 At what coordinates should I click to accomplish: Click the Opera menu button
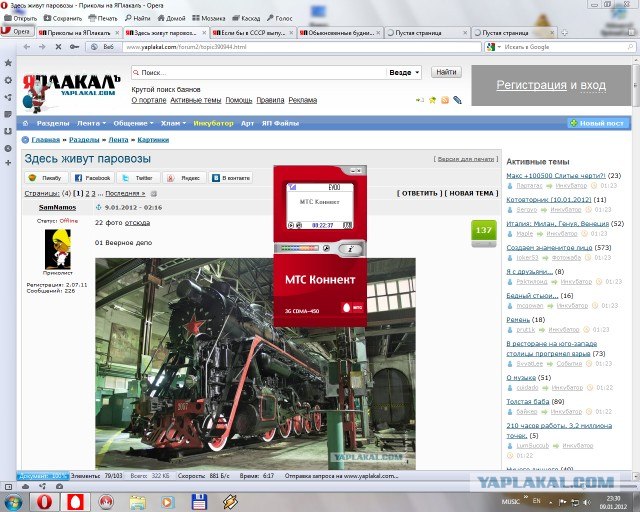pos(17,32)
